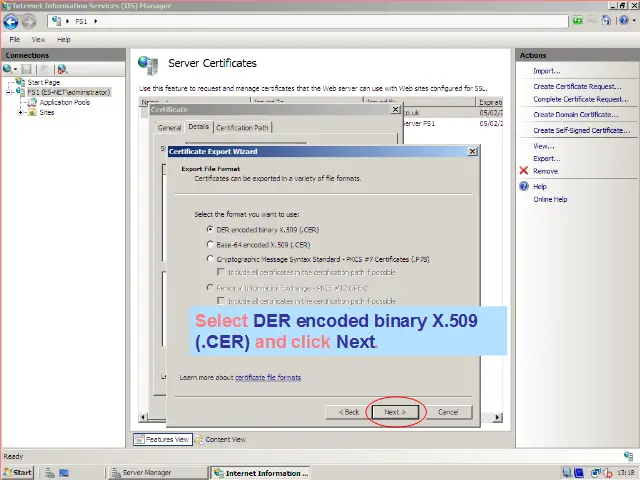
Task: Switch to General tab in Certificate dialog
Action: coord(169,128)
